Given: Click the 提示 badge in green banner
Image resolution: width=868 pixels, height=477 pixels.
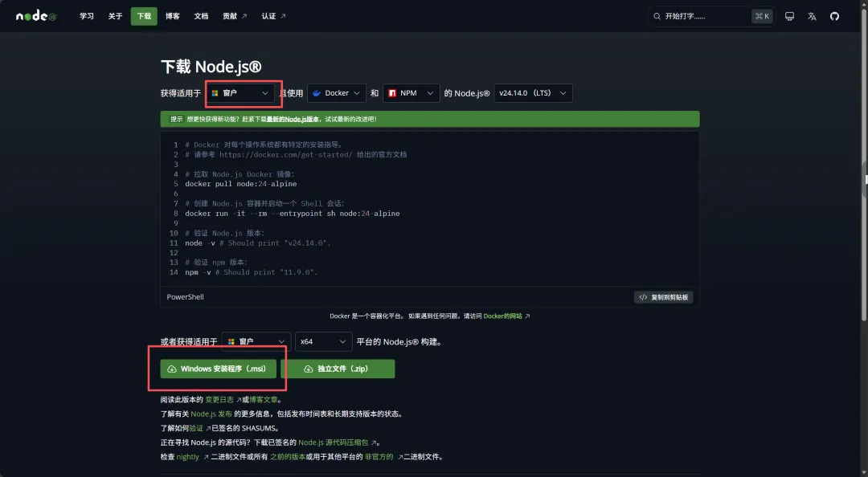Looking at the screenshot, I should (176, 119).
